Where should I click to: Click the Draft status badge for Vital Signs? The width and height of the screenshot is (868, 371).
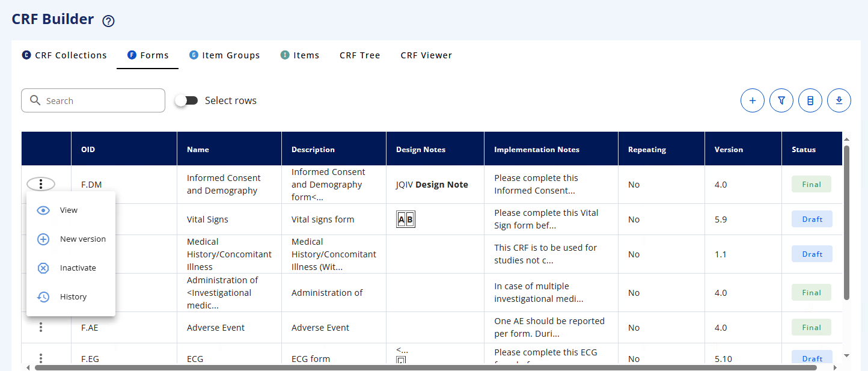tap(812, 219)
